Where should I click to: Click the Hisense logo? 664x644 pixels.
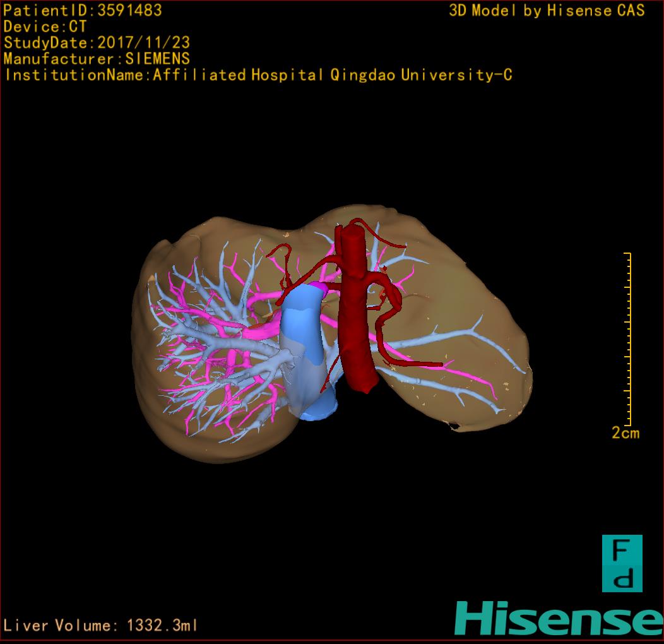click(x=559, y=617)
